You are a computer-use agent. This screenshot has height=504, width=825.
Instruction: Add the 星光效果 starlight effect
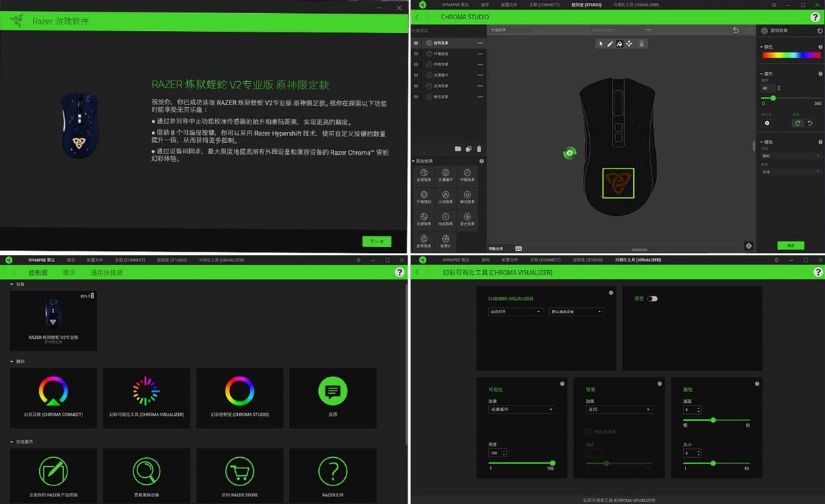click(x=467, y=220)
